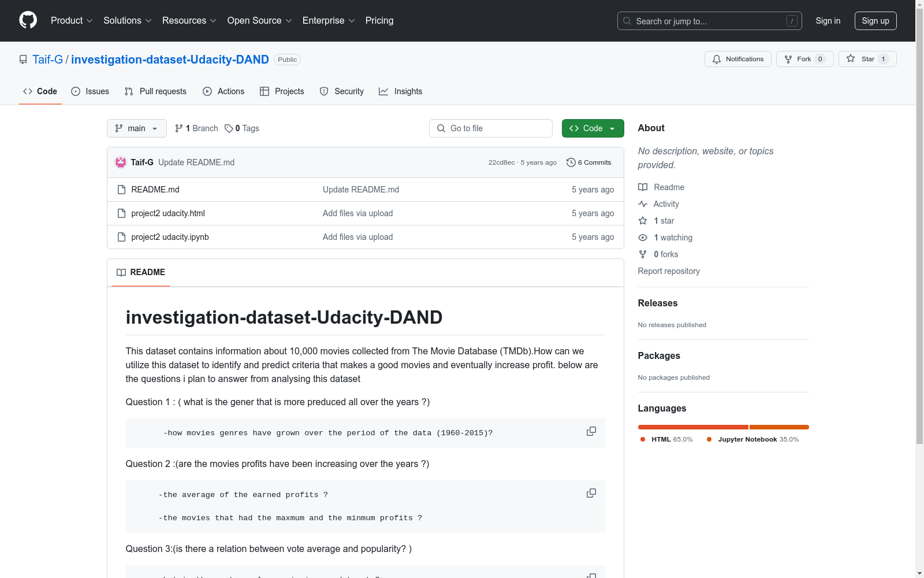The height and width of the screenshot is (578, 924).
Task: Expand the Open Source menu
Action: (260, 21)
